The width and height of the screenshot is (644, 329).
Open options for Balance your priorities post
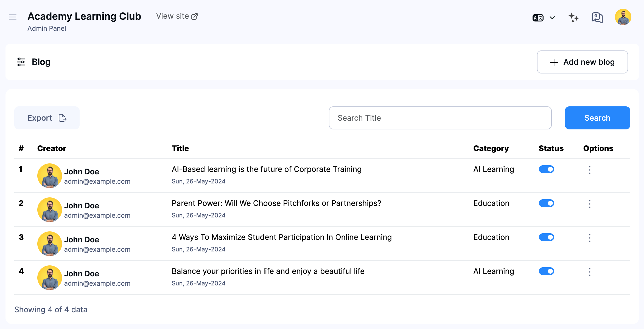(x=590, y=272)
